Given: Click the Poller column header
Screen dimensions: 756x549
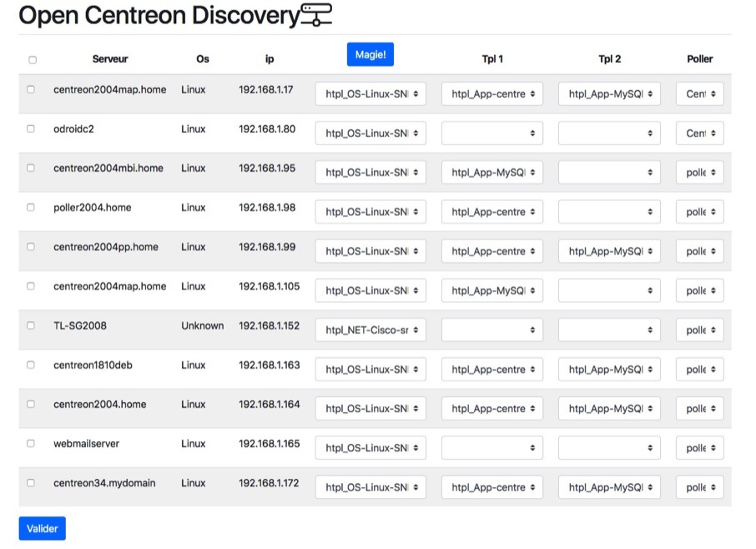Looking at the screenshot, I should click(x=699, y=59).
